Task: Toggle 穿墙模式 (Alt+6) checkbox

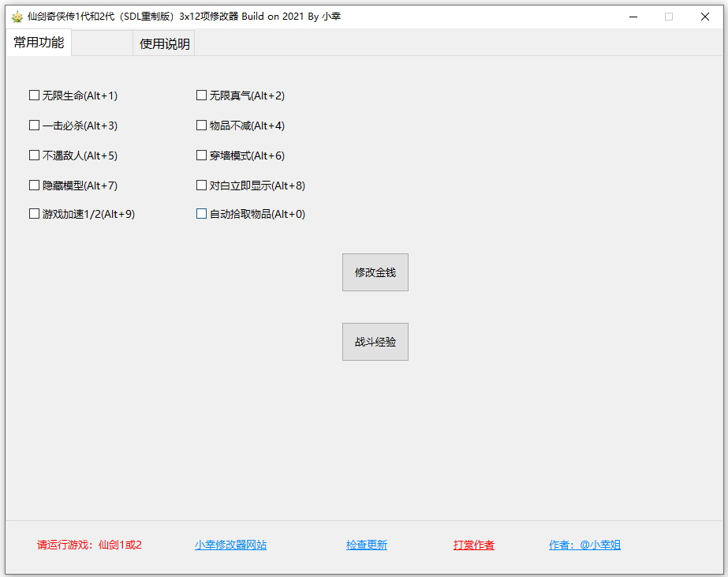Action: pyautogui.click(x=202, y=155)
